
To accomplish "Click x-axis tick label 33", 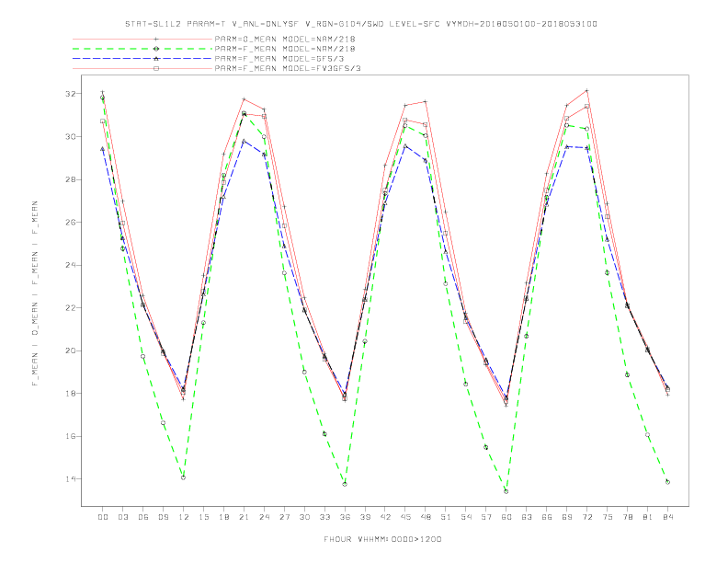I will point(324,517).
